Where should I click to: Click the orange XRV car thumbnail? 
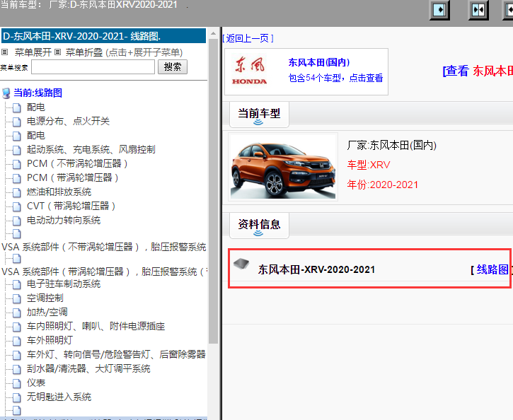(x=283, y=167)
